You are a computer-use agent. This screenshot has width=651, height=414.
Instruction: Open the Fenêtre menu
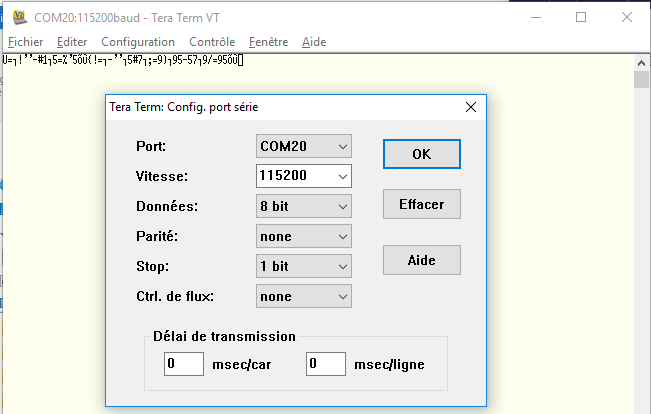pyautogui.click(x=268, y=42)
